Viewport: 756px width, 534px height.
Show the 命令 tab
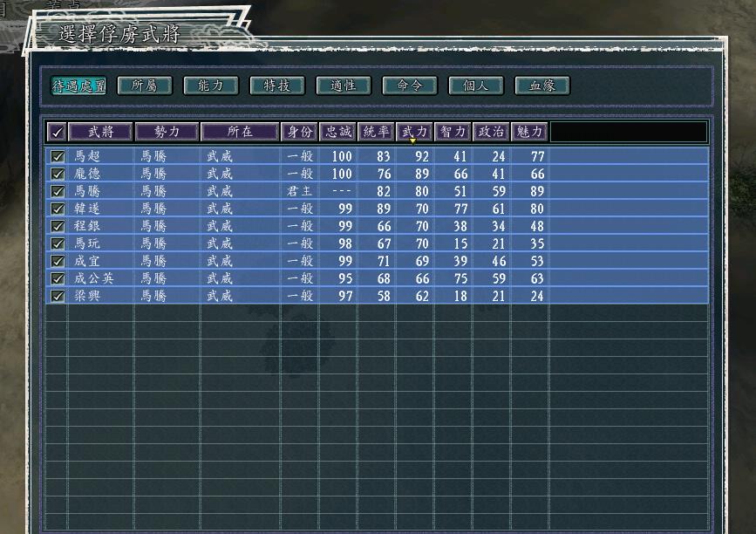[x=410, y=86]
